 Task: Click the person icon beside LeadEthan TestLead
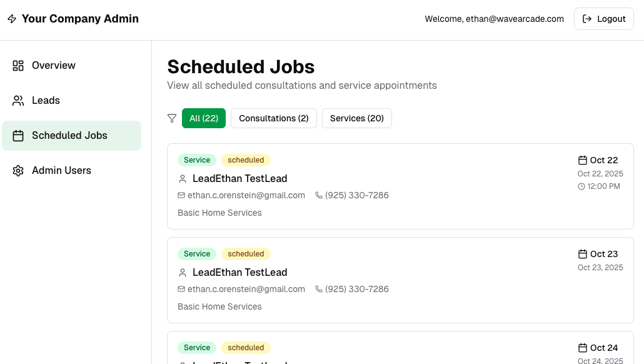[x=182, y=178]
